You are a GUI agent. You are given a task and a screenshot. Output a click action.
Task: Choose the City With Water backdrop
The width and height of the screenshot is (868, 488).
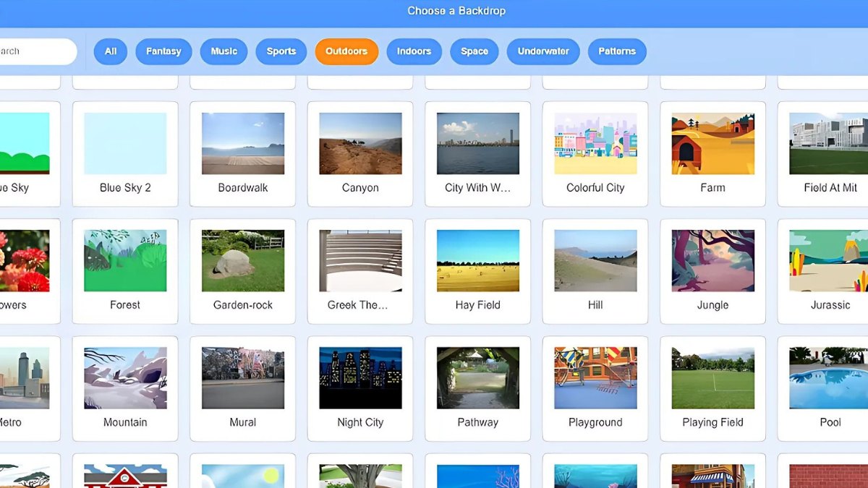[x=478, y=154]
